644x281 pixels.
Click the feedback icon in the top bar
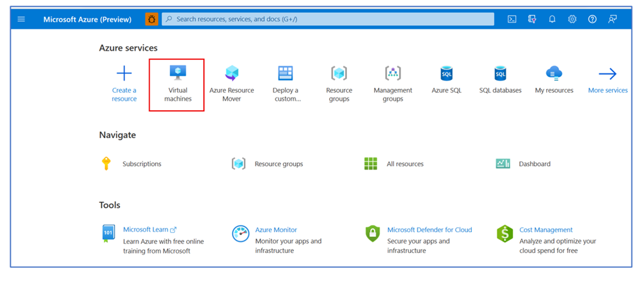click(x=612, y=19)
